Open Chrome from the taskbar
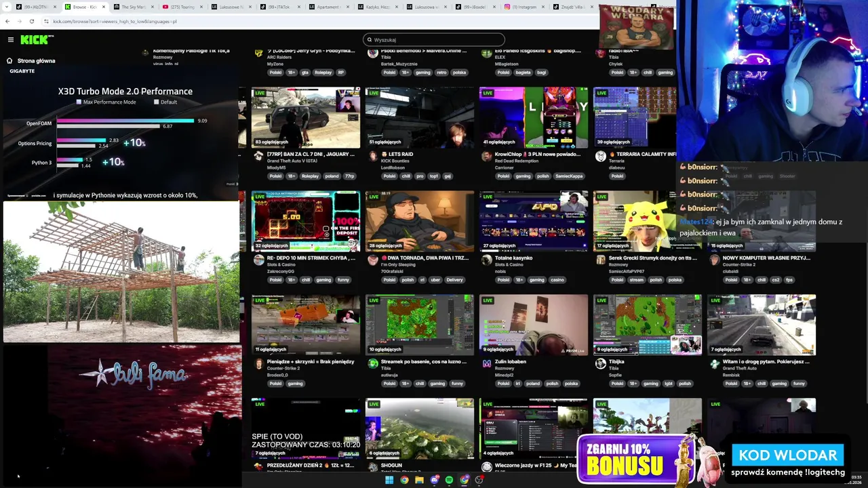 [x=404, y=480]
